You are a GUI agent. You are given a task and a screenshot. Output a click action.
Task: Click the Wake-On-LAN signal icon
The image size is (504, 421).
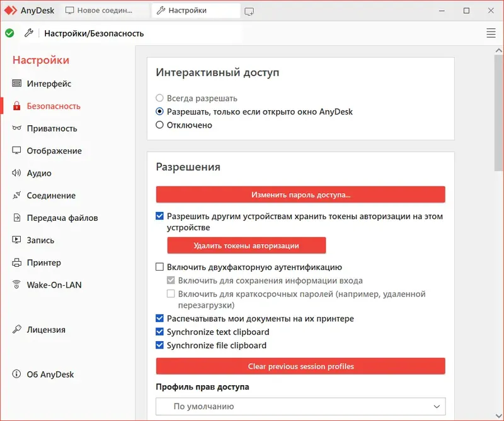[16, 285]
